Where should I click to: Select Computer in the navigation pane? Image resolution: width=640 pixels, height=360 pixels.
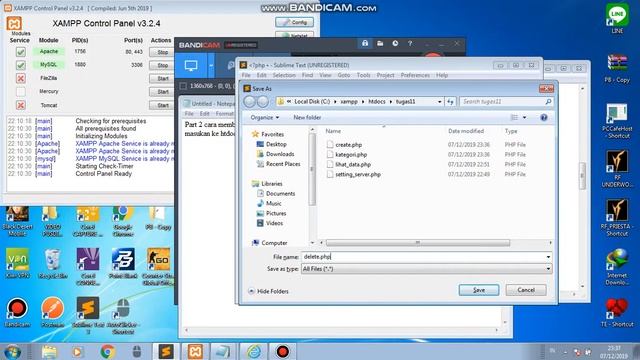coord(274,243)
